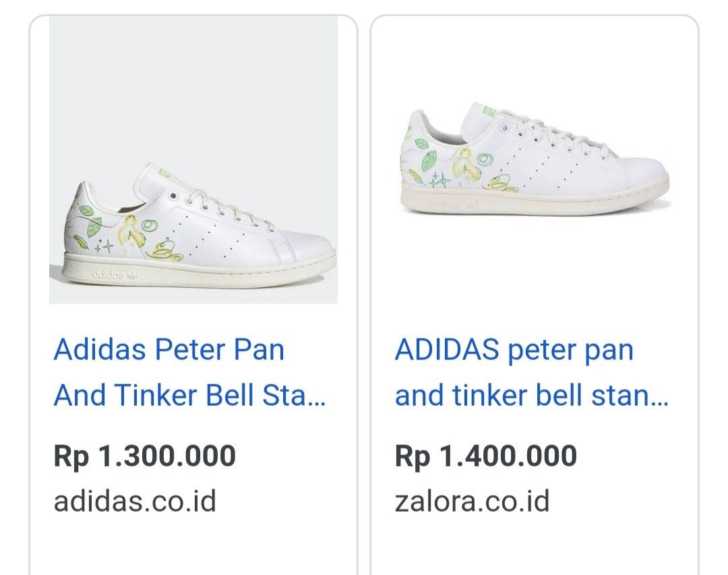
Task: Click the Rp 1.300.000 price
Action: pos(145,456)
